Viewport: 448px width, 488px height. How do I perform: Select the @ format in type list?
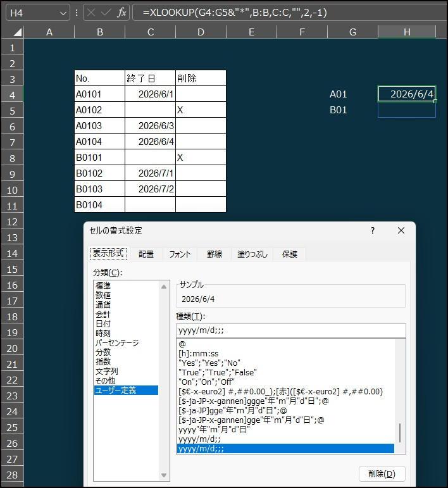(286, 344)
